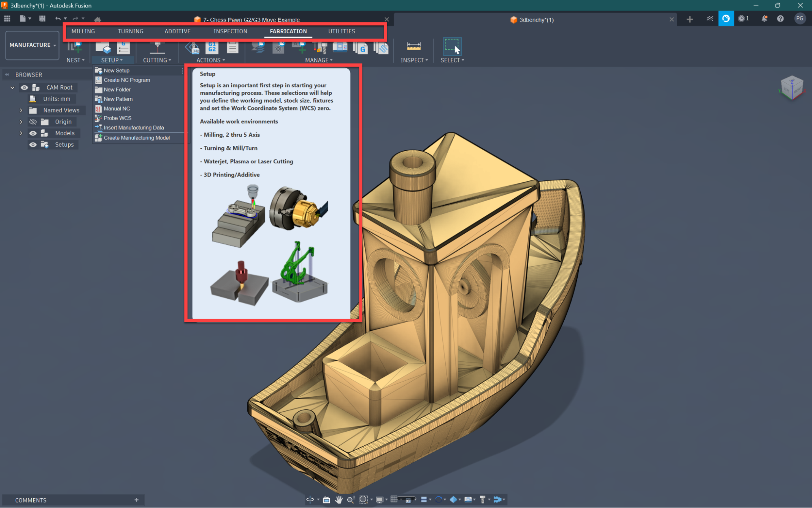Choose Insert Manufacturing Data menu item
Image resolution: width=812 pixels, height=508 pixels.
[x=139, y=128]
